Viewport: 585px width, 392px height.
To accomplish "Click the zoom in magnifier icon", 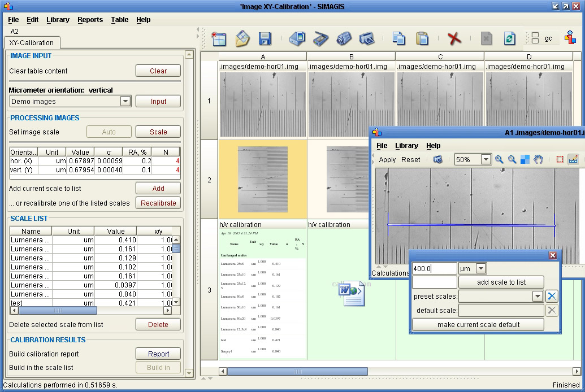I will pos(499,159).
